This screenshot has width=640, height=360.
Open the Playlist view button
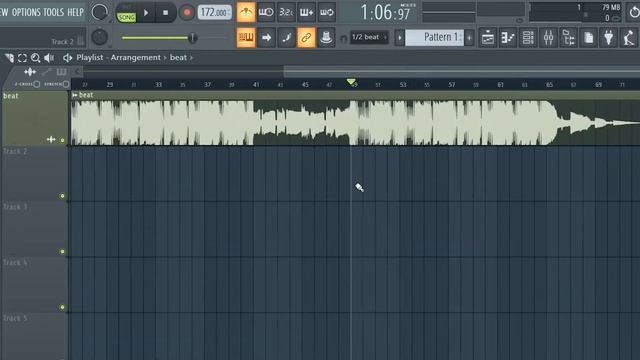click(488, 38)
